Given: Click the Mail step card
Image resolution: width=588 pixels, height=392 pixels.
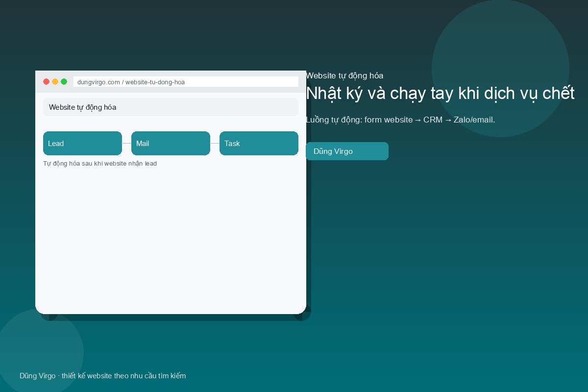Looking at the screenshot, I should 171,143.
